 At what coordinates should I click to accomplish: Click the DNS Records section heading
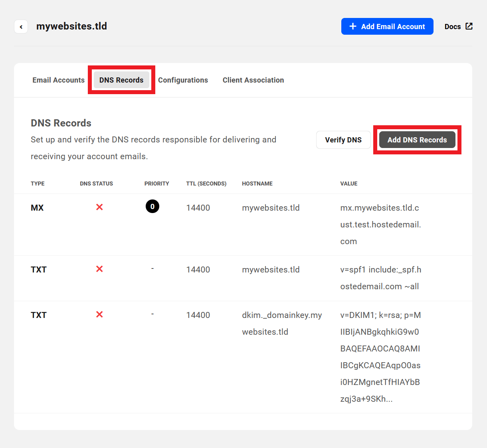61,123
